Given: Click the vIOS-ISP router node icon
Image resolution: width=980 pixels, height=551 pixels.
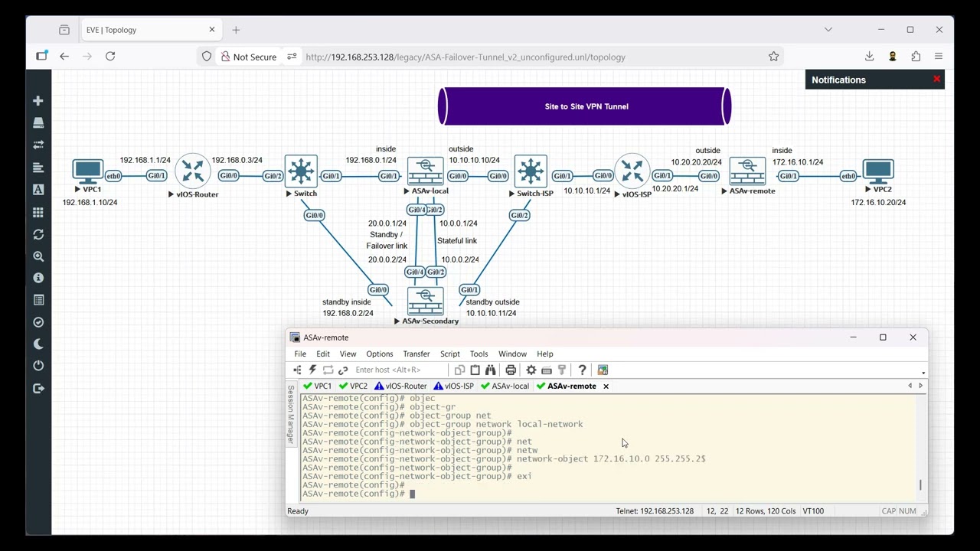Looking at the screenshot, I should pos(632,171).
